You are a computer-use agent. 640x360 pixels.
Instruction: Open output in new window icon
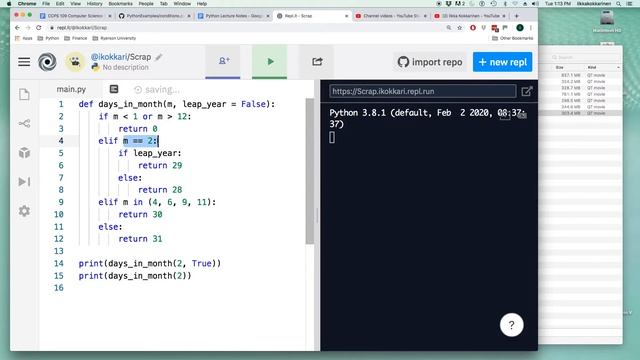tap(527, 91)
